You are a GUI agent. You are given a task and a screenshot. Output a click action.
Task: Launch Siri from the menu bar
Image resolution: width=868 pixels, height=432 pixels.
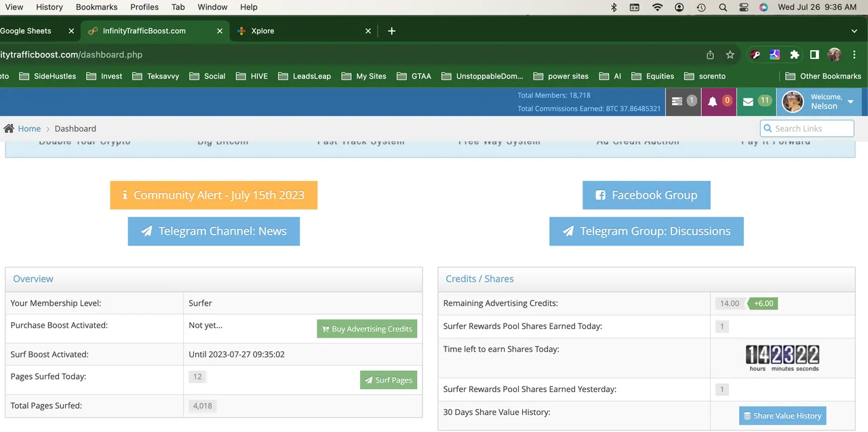click(x=764, y=7)
